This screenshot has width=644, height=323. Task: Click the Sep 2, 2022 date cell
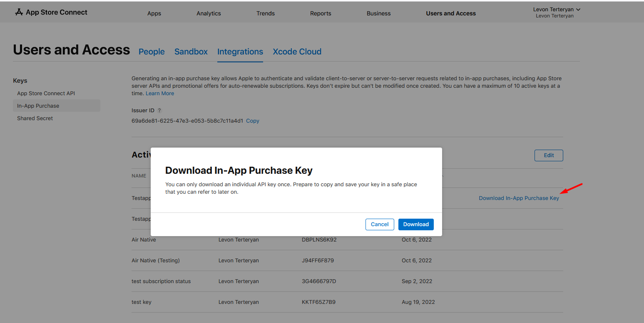(x=417, y=281)
